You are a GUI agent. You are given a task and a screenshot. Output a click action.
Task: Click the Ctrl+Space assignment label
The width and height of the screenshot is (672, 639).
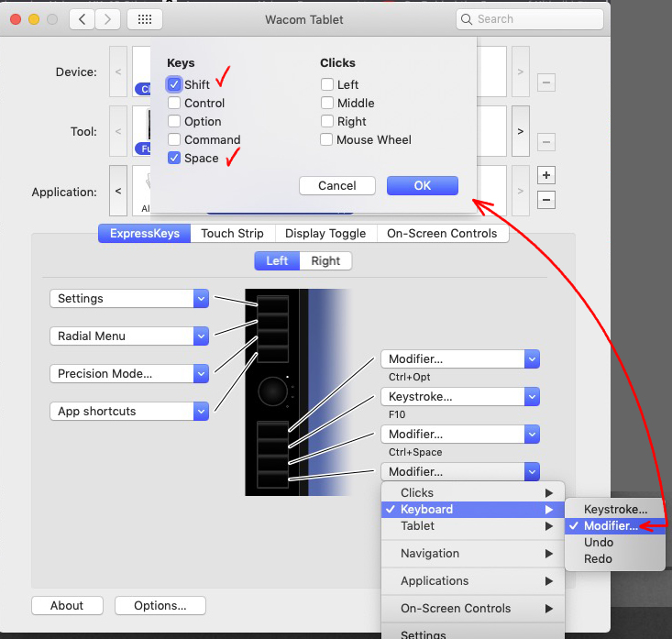pyautogui.click(x=415, y=452)
